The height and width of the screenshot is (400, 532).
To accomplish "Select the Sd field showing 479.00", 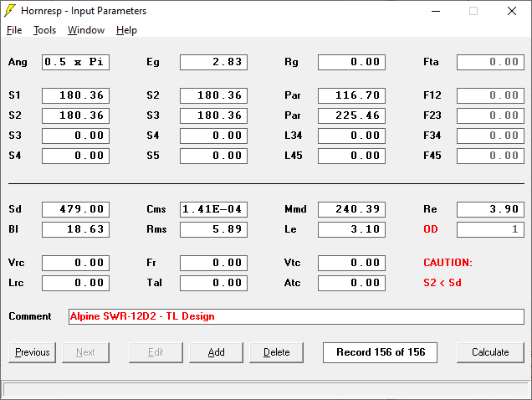I will (75, 209).
